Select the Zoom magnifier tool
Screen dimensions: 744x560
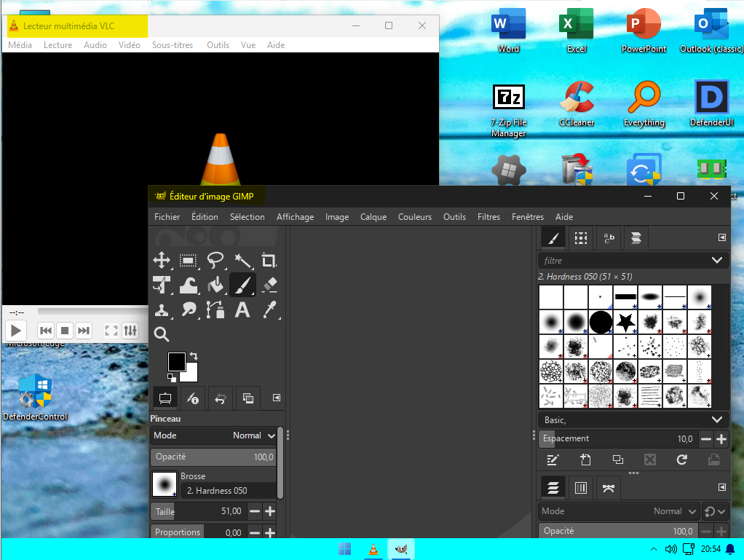[162, 334]
